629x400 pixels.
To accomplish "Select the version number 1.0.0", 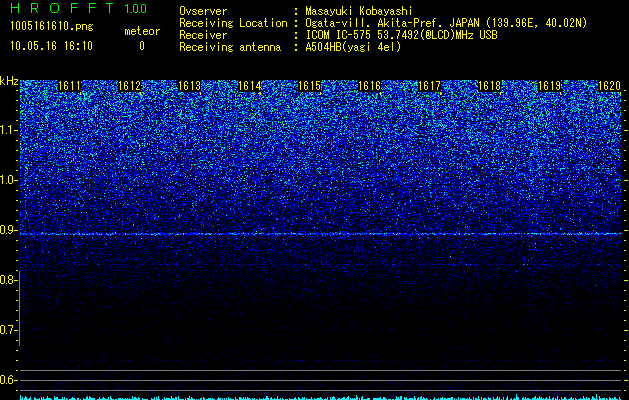I will (x=135, y=9).
